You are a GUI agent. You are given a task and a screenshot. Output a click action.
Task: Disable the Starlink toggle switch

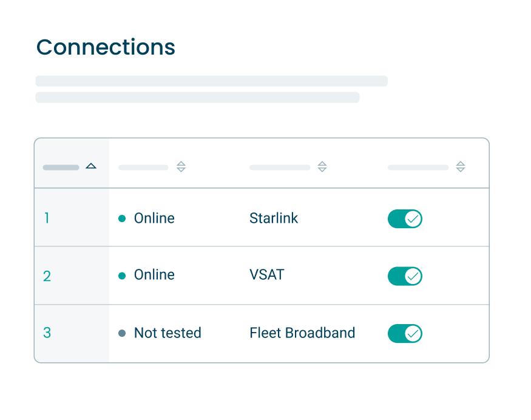click(x=405, y=218)
